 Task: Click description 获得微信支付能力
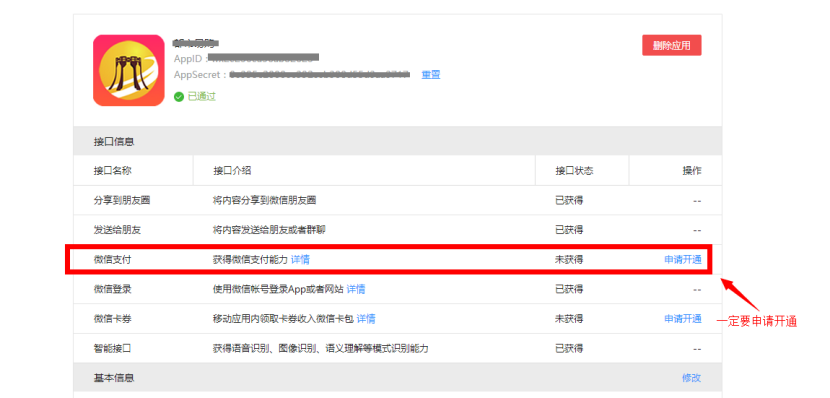point(250,259)
